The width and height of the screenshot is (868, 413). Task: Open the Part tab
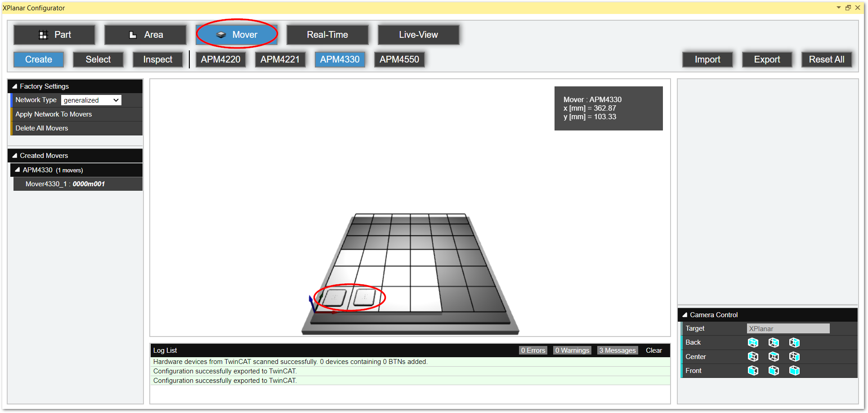tap(54, 35)
